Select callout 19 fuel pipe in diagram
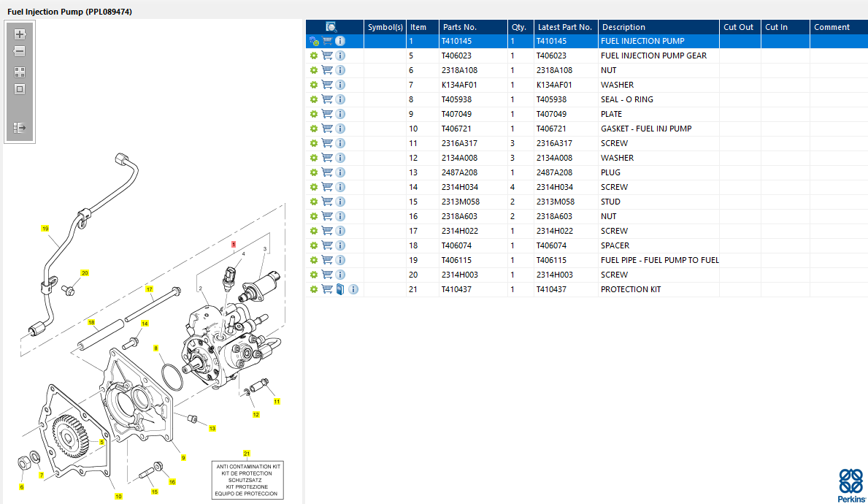 point(45,228)
